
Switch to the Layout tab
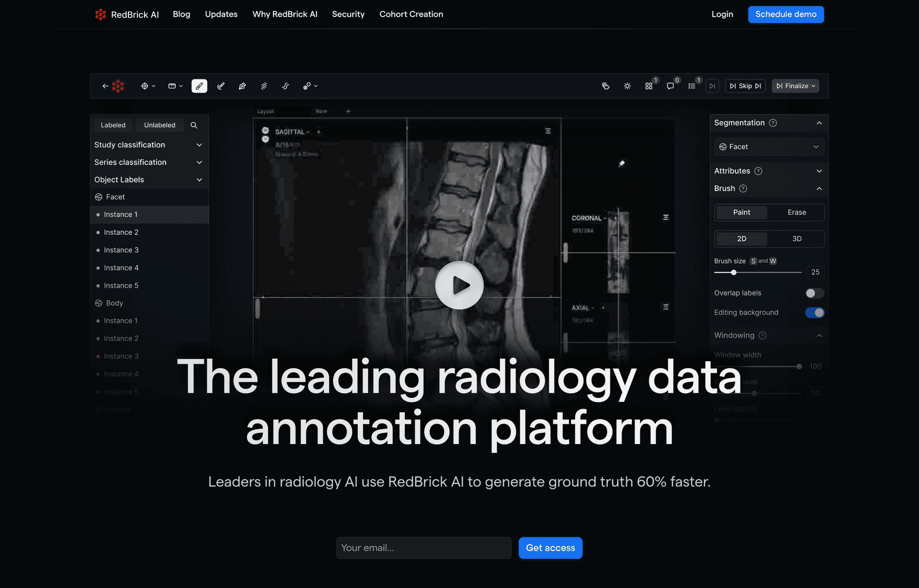pos(266,111)
